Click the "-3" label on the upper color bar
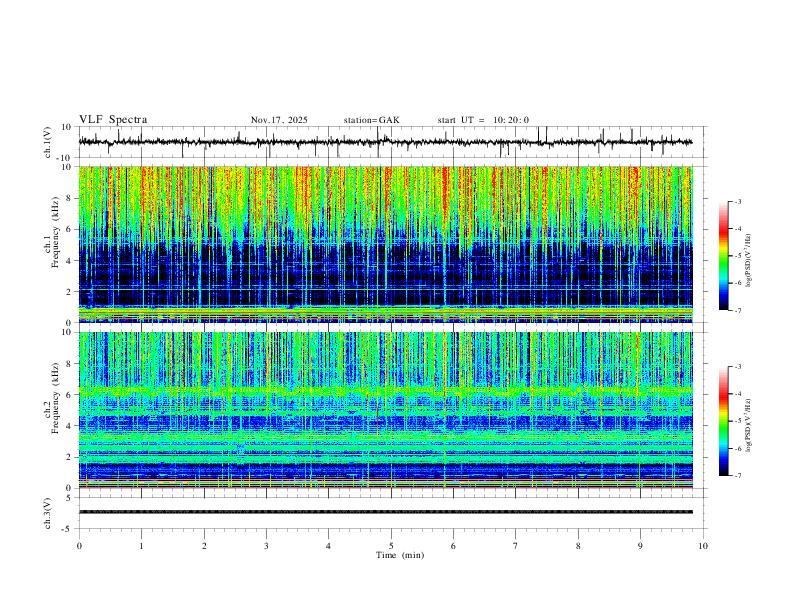This screenshot has height=612, width=792. 737,201
